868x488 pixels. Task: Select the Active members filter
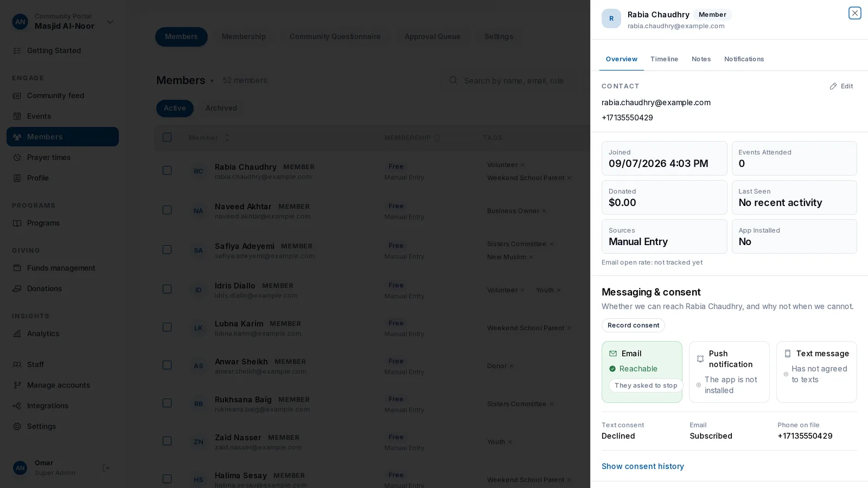[175, 108]
